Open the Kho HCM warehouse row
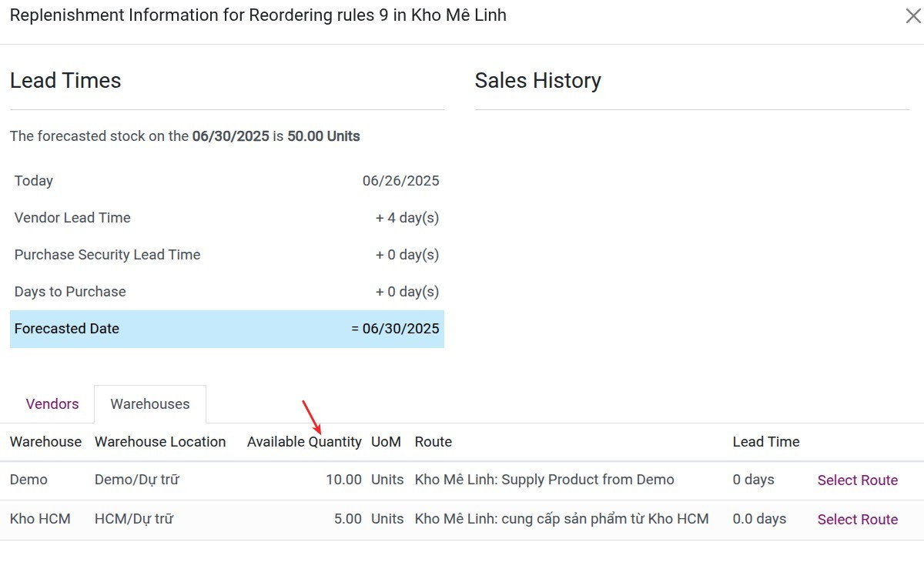This screenshot has height=569, width=924. tap(40, 519)
